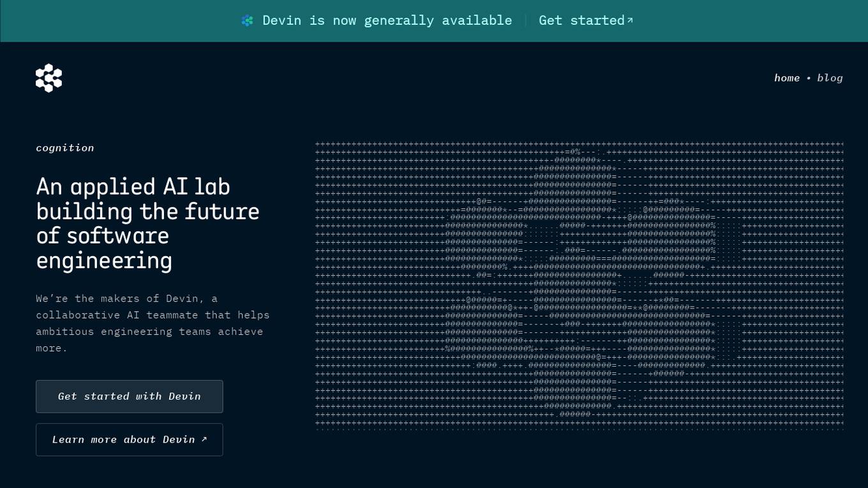Click the 'We're the makers of Devin' paragraph
Screen dimensions: 868x488
coord(153,323)
